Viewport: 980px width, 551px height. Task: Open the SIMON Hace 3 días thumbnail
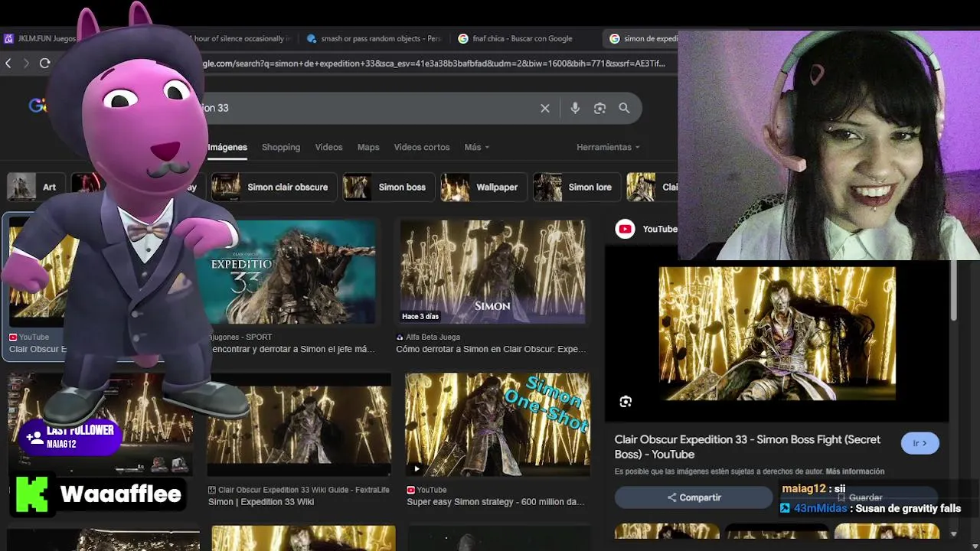[x=492, y=272]
